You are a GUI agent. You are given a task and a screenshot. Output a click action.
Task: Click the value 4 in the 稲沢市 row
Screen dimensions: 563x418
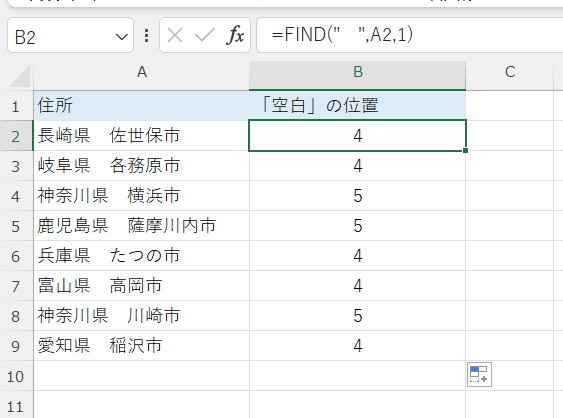pos(358,346)
